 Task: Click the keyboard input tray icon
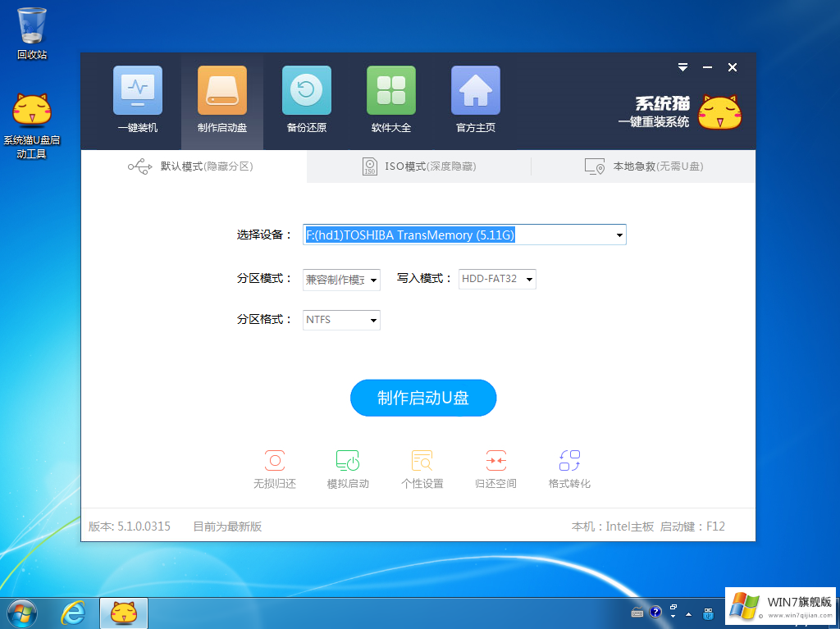point(637,613)
